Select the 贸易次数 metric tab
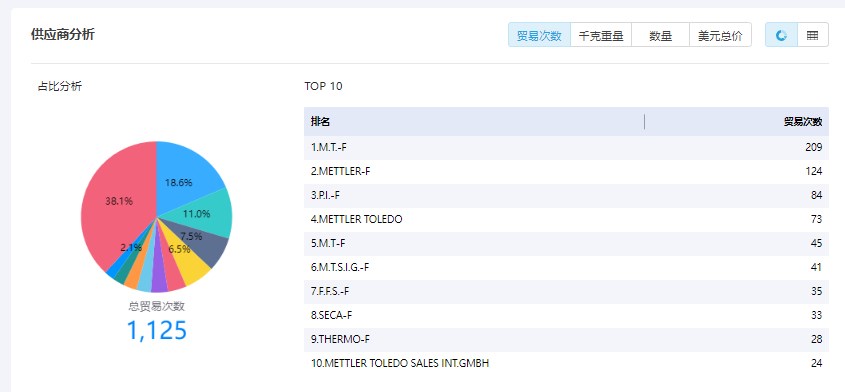This screenshot has width=845, height=392. pyautogui.click(x=539, y=36)
